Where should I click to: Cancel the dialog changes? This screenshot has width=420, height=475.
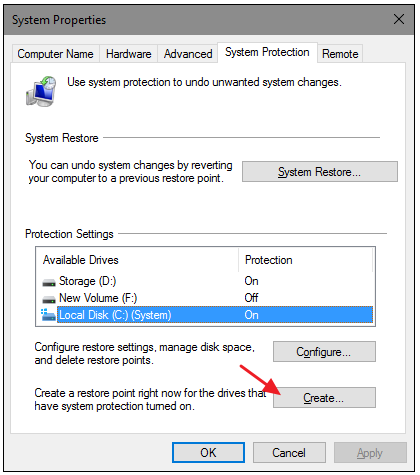(x=289, y=453)
